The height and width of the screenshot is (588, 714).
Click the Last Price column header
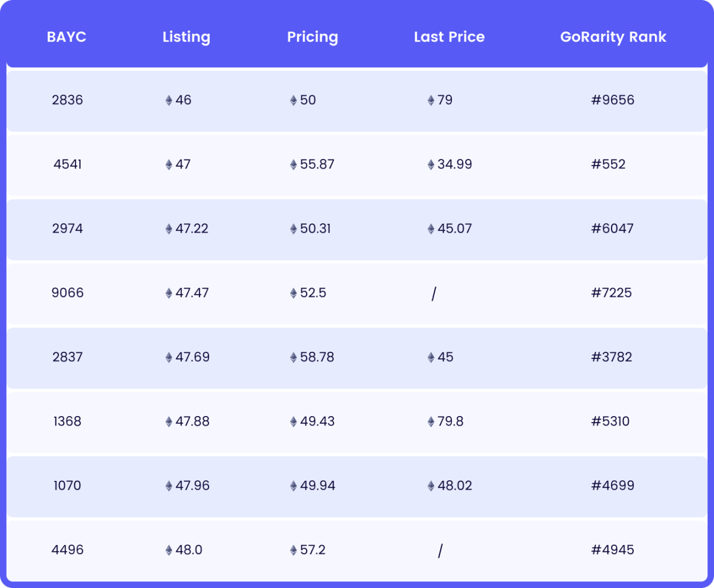[449, 37]
